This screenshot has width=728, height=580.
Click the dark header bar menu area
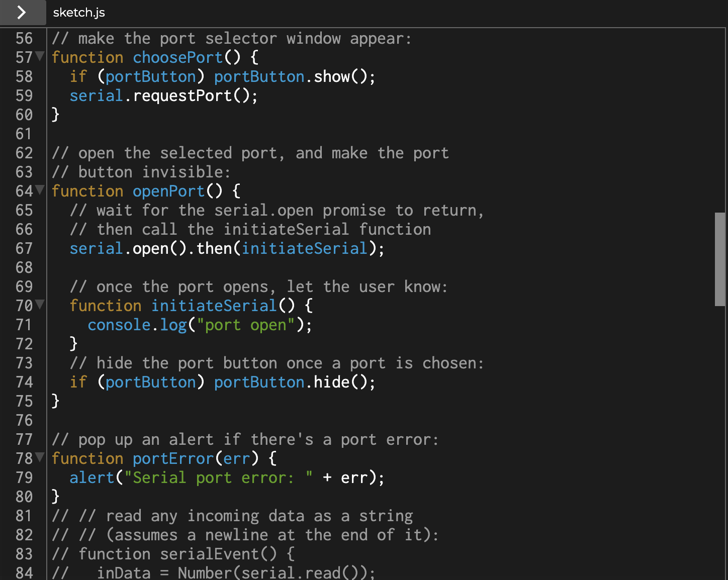[x=352, y=13]
